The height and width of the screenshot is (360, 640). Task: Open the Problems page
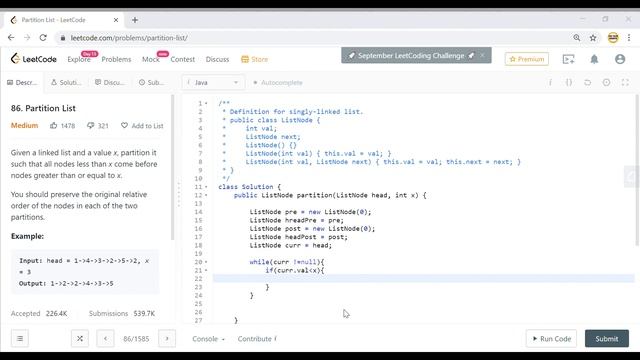pos(116,59)
